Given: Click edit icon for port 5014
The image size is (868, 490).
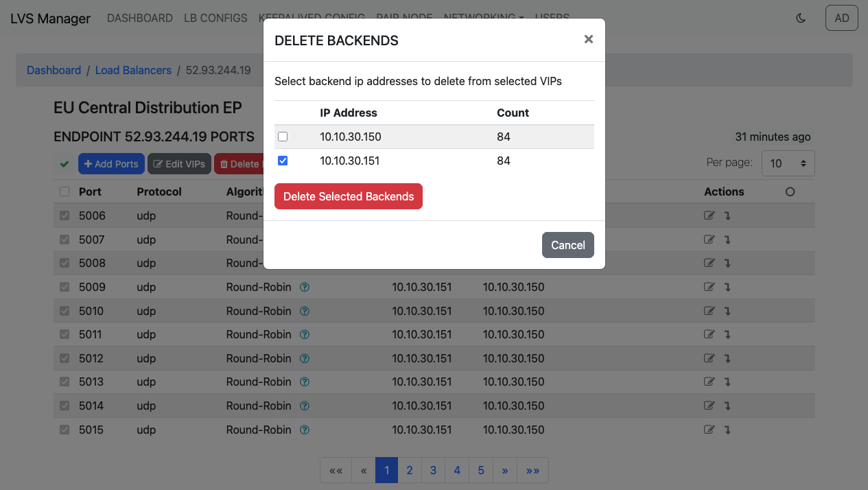Looking at the screenshot, I should click(x=709, y=406).
